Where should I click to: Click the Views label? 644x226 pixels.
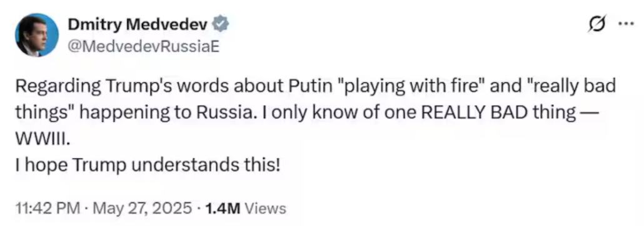click(x=265, y=209)
